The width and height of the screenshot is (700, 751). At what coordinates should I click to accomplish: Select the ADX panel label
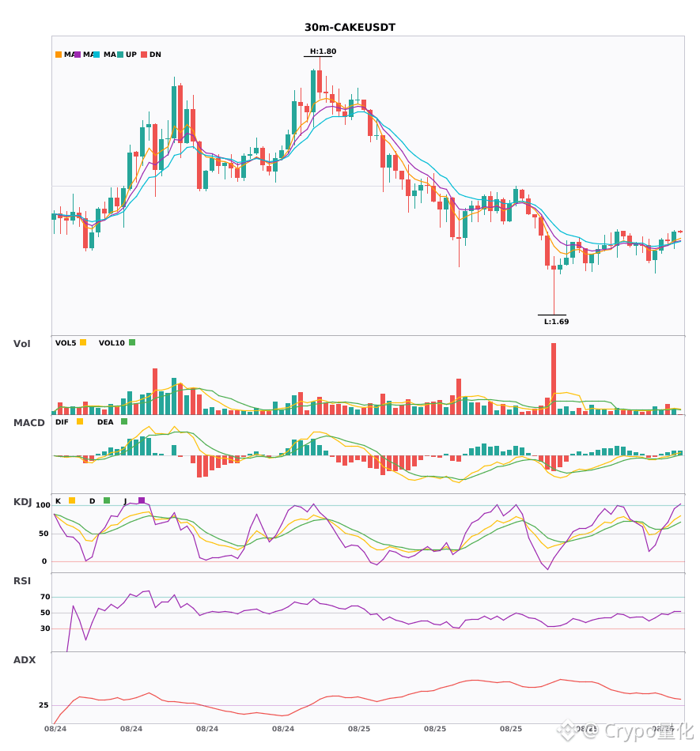tap(25, 660)
